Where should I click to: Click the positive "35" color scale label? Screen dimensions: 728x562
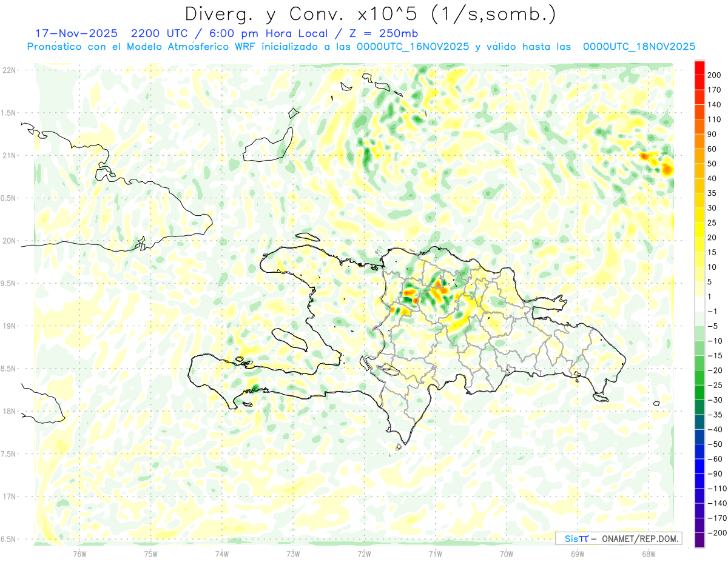click(x=713, y=193)
